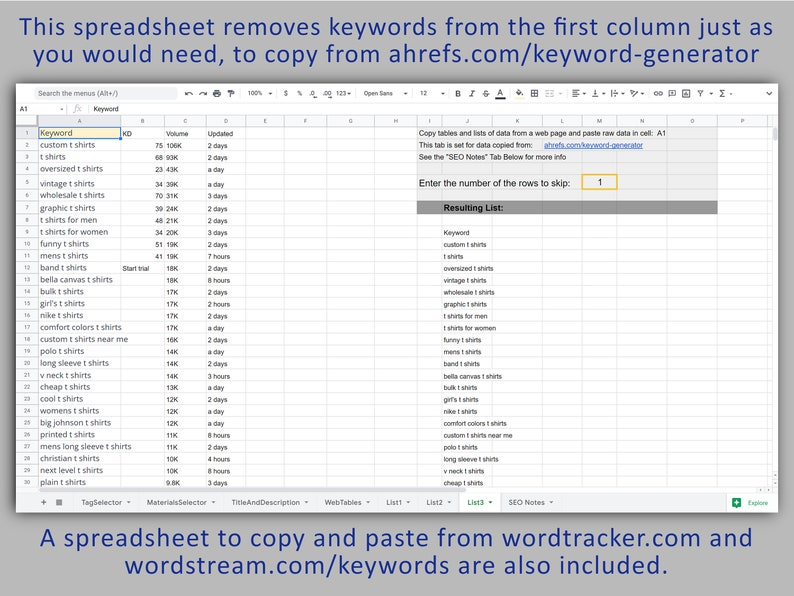Screen dimensions: 794x596
Task: Click the Insert link icon
Action: 658,93
